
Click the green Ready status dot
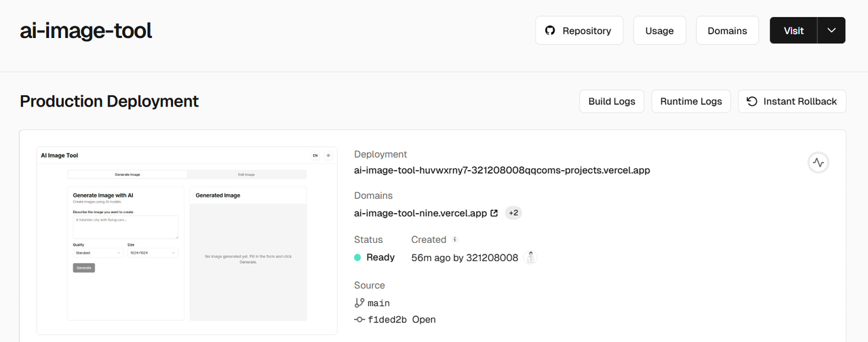tap(357, 257)
